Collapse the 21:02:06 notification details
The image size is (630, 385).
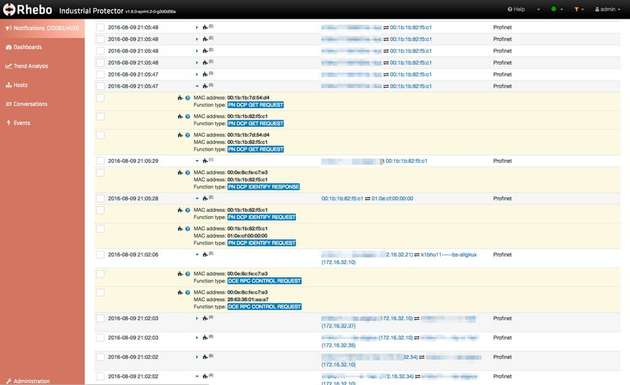[197, 254]
